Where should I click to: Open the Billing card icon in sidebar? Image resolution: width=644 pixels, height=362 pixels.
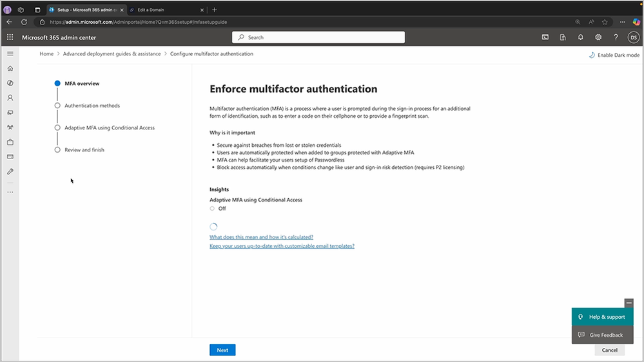tap(10, 157)
